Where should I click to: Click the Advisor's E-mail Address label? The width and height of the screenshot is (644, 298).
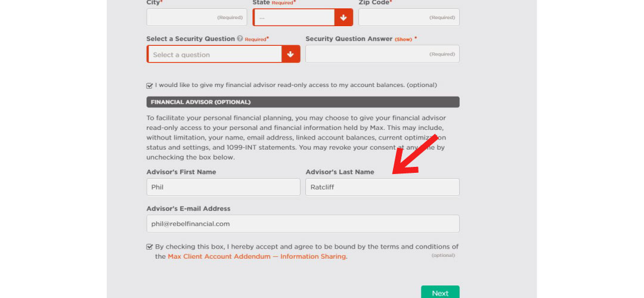[x=188, y=209]
